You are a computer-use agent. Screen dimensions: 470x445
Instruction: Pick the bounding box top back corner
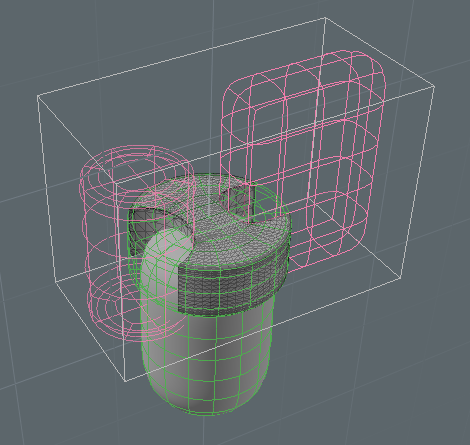325,18
